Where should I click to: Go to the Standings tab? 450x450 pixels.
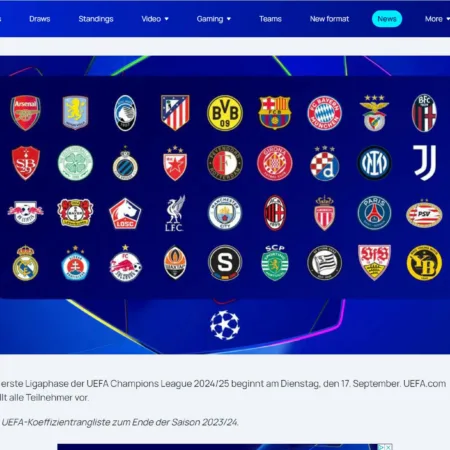(96, 19)
